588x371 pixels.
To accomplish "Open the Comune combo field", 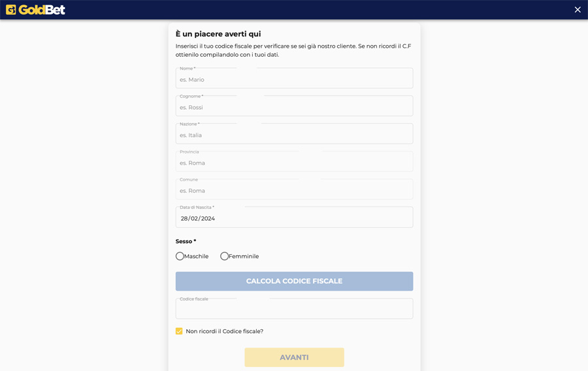I will 295,189.
